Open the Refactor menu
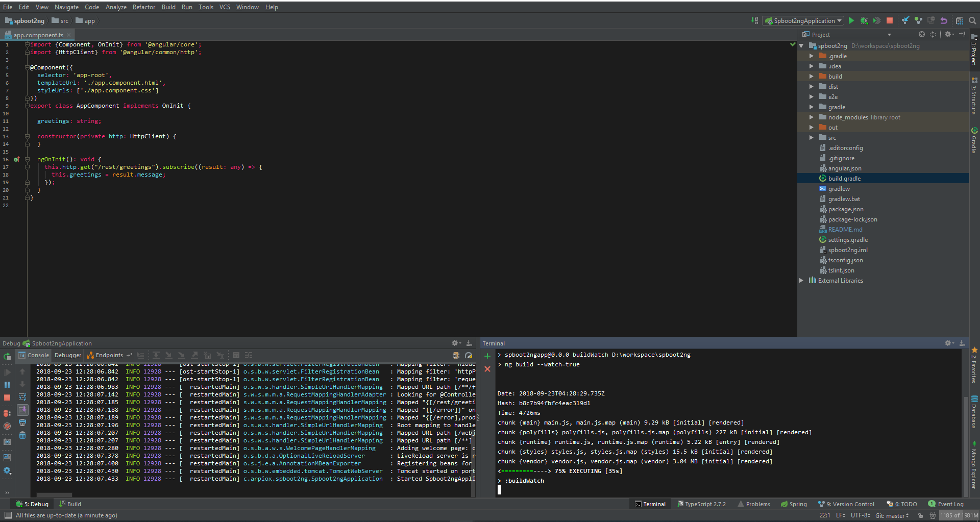This screenshot has height=522, width=980. point(143,7)
